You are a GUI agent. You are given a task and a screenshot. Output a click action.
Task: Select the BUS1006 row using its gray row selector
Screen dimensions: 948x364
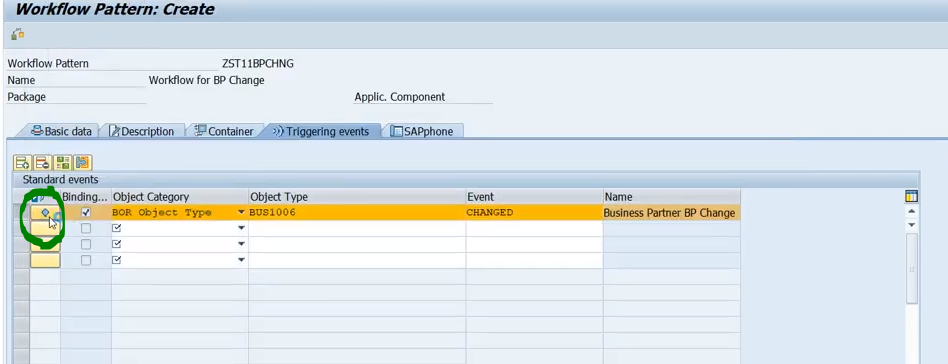(x=21, y=213)
